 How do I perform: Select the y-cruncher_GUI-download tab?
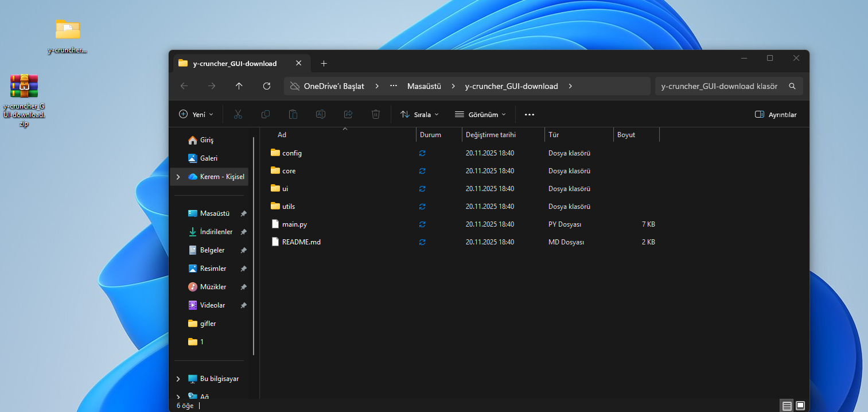(x=242, y=63)
